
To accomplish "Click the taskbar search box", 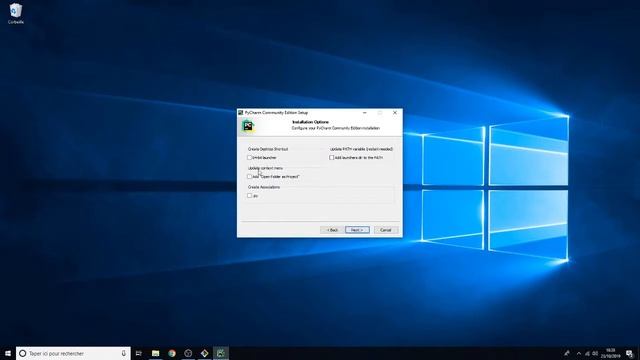I will point(73,353).
